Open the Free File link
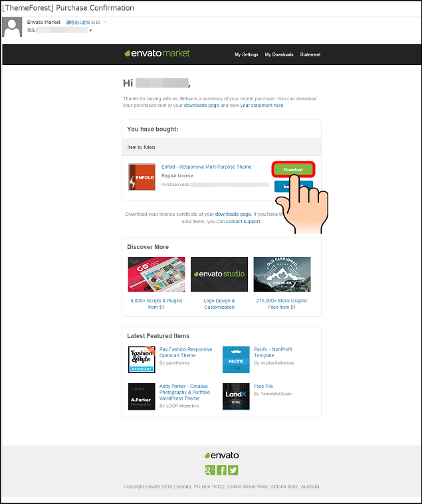Screen dimensions: 422x504 pyautogui.click(x=263, y=386)
